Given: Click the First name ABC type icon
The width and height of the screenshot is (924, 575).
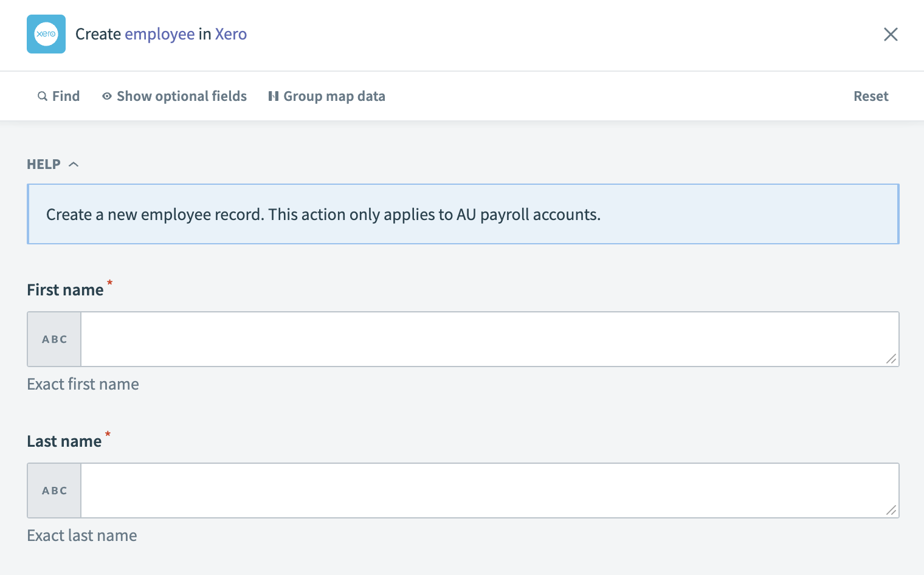Looking at the screenshot, I should coord(55,339).
